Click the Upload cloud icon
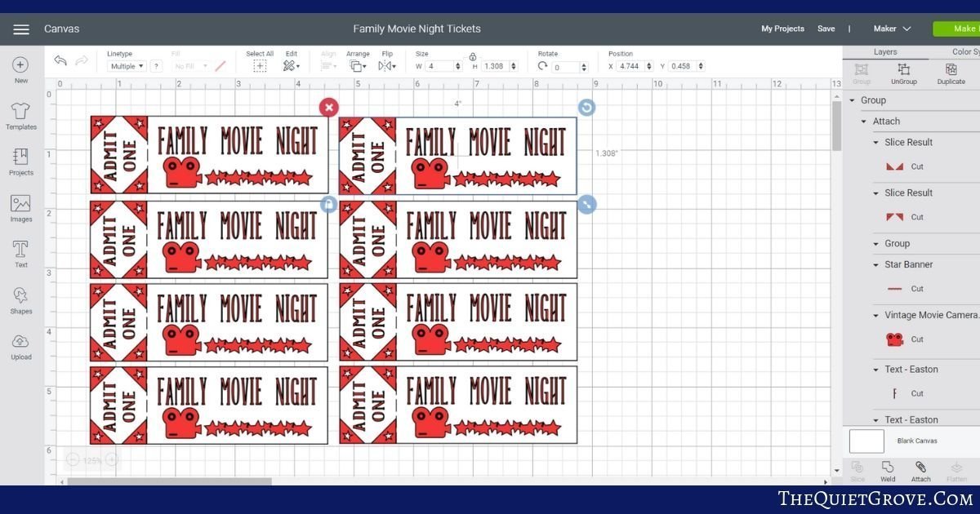Image resolution: width=980 pixels, height=514 pixels. click(x=21, y=341)
